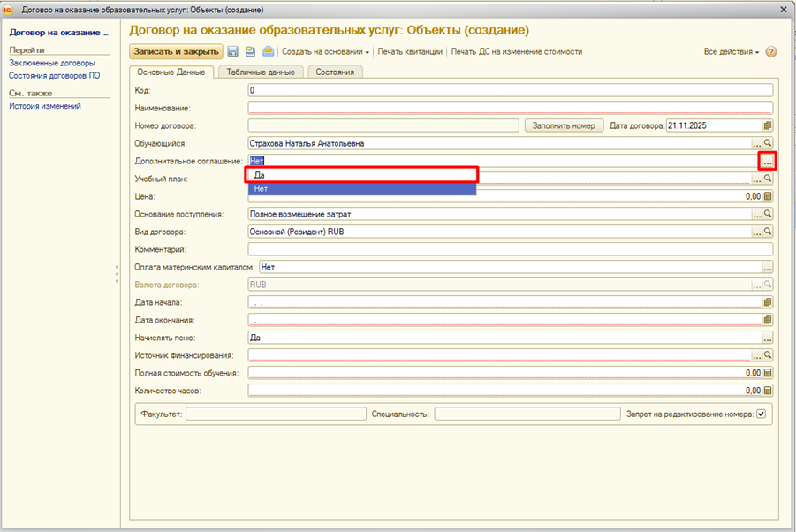The image size is (796, 532).
Task: Click magnifier icon in Обучающийся field
Action: pos(768,143)
